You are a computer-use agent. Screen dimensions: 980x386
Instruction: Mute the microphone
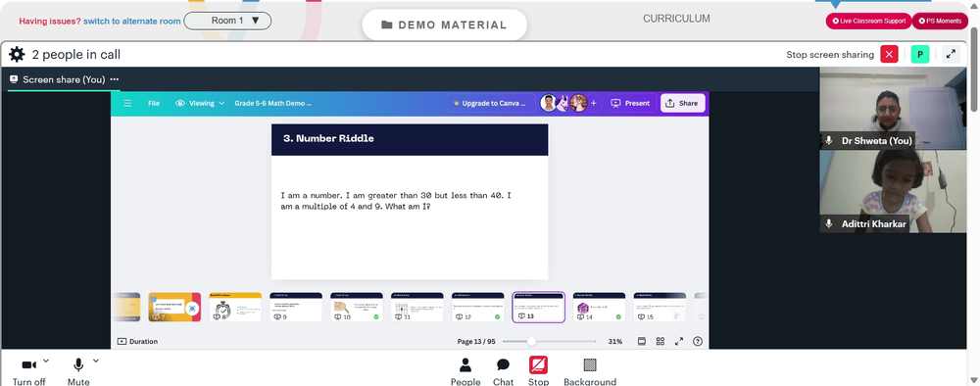tap(78, 371)
